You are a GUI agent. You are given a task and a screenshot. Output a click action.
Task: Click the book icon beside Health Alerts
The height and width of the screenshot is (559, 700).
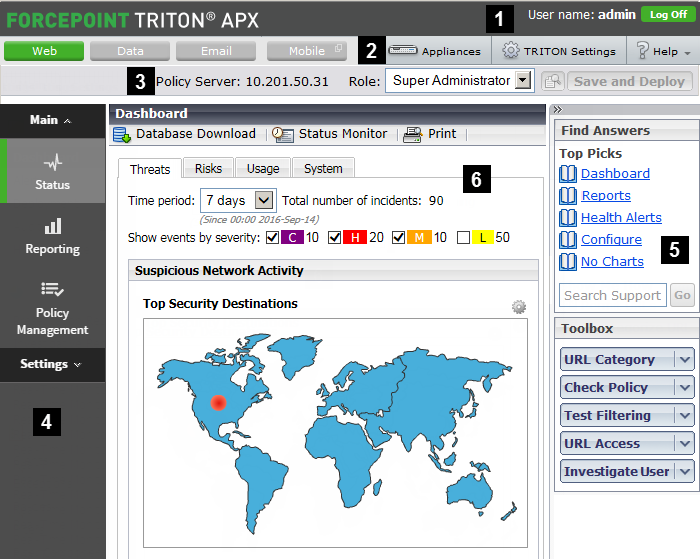point(568,217)
